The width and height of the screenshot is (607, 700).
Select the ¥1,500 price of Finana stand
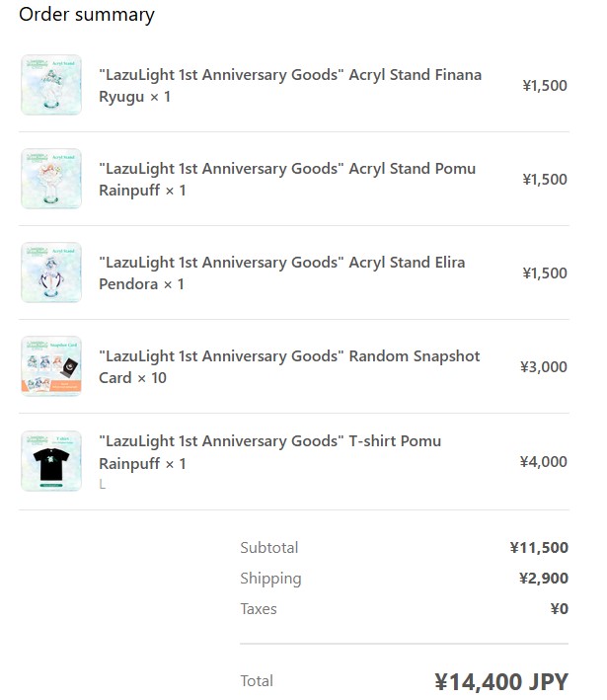click(545, 85)
